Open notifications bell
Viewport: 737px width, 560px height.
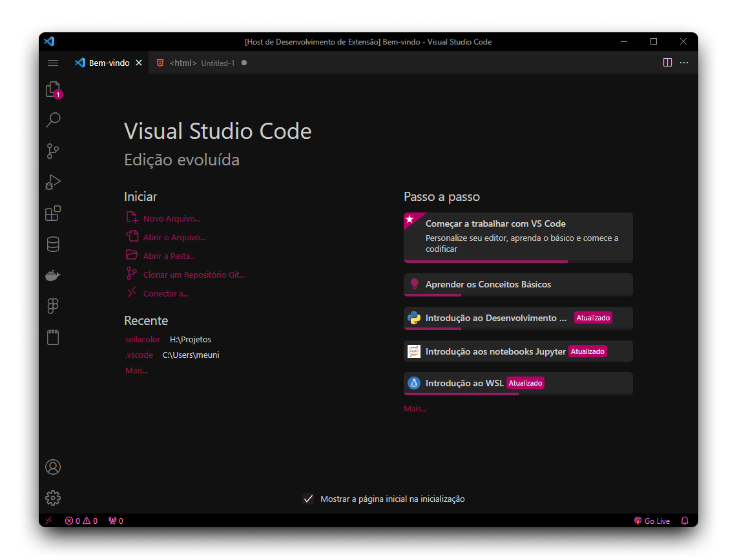click(x=685, y=521)
